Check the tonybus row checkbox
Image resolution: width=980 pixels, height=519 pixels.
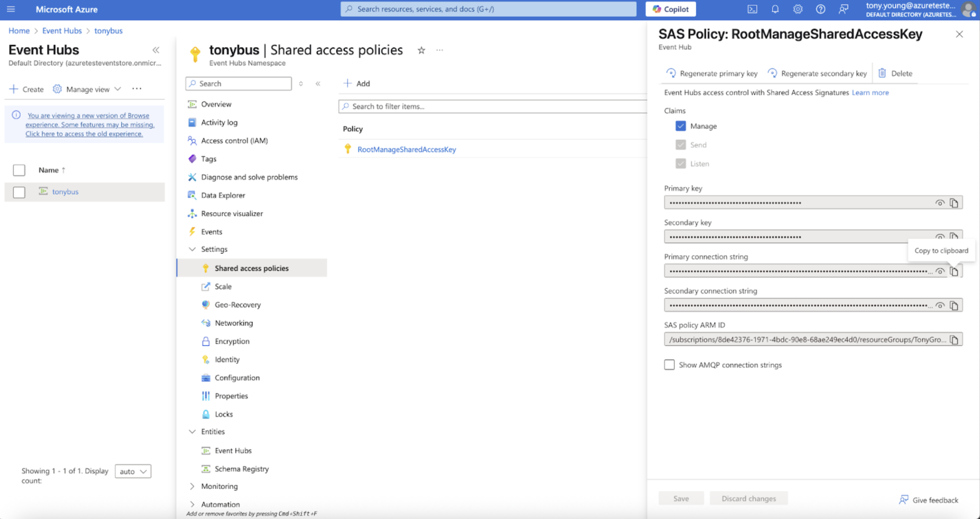click(x=19, y=192)
